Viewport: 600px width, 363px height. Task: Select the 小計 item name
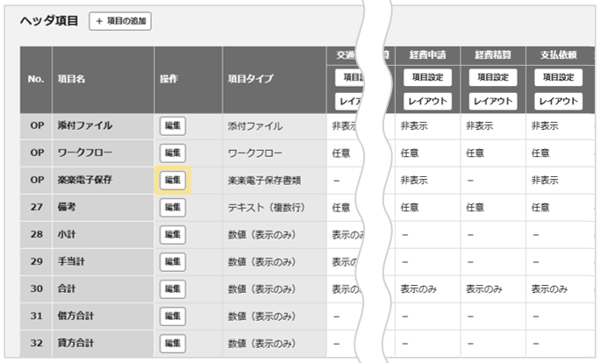(x=67, y=234)
